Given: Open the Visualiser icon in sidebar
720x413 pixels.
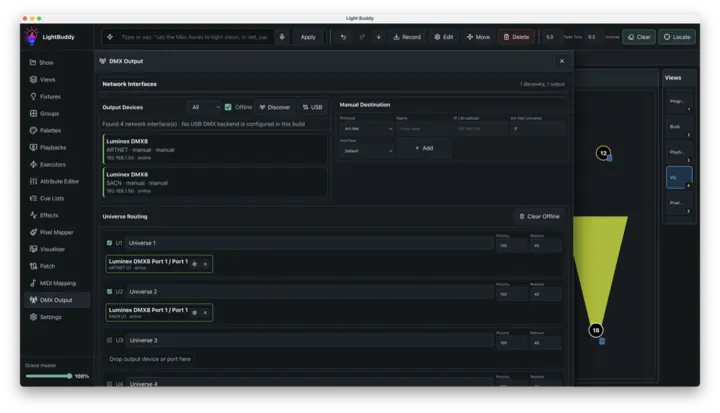Looking at the screenshot, I should click(33, 249).
